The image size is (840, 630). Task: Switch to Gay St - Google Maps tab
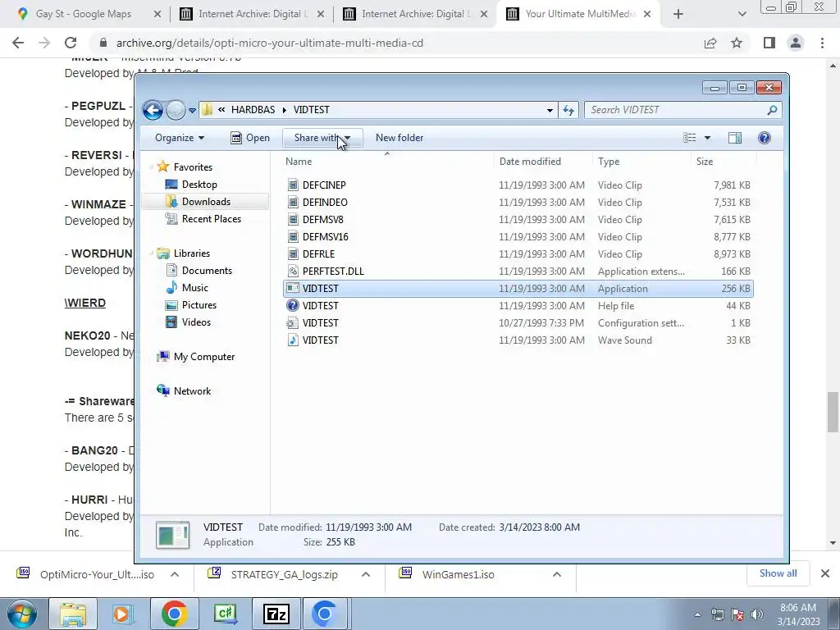coord(83,14)
